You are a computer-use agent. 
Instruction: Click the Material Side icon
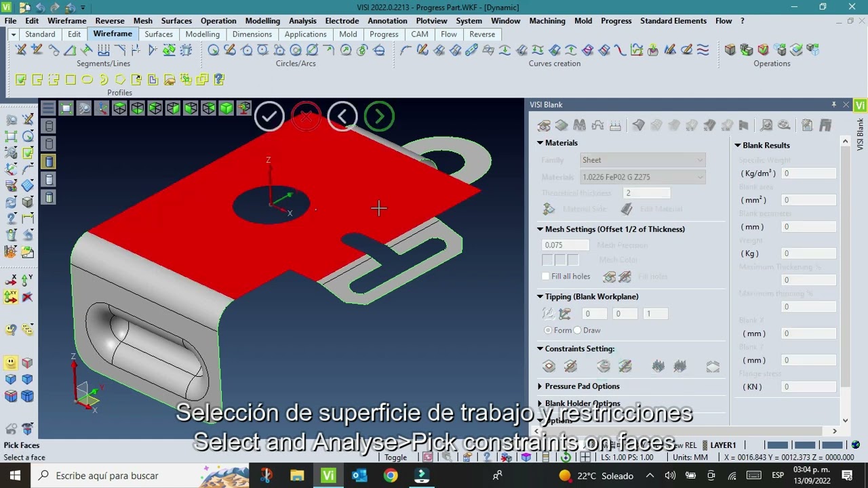coord(549,209)
